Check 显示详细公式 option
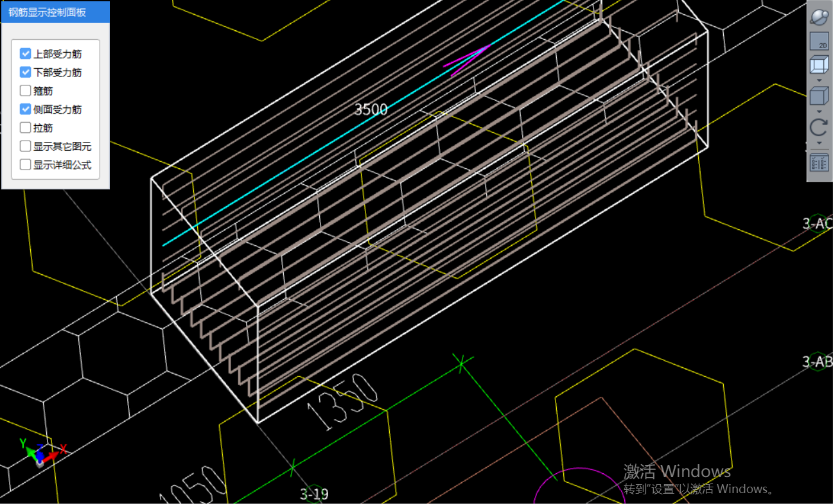The width and height of the screenshot is (833, 504). pos(26,164)
